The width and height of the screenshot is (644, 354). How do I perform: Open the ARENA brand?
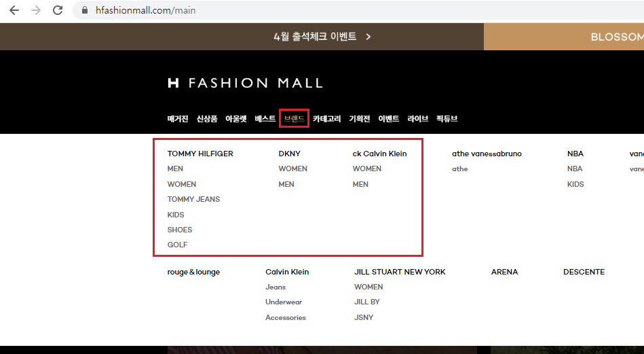pyautogui.click(x=505, y=272)
